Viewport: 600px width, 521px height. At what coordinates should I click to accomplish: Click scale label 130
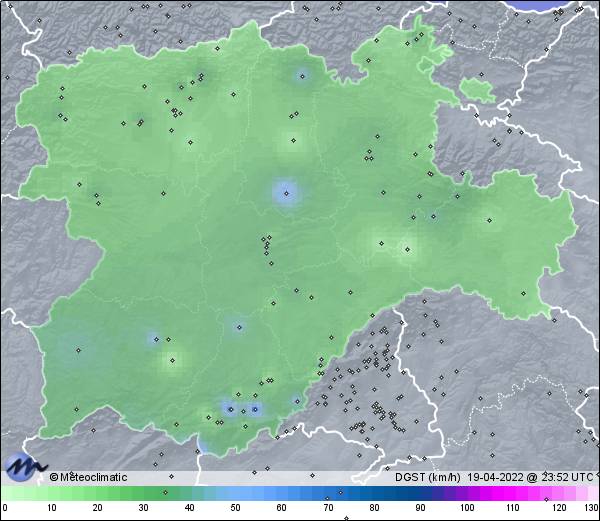pyautogui.click(x=592, y=508)
